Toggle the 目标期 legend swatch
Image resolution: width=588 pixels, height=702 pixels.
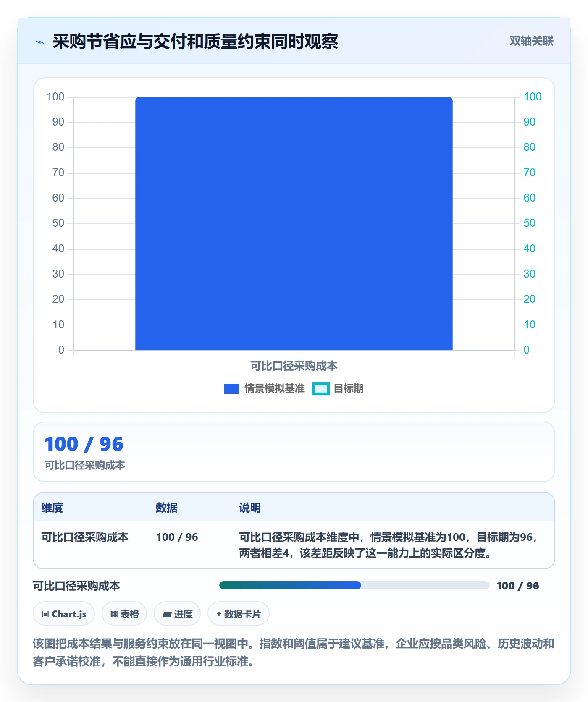[321, 389]
